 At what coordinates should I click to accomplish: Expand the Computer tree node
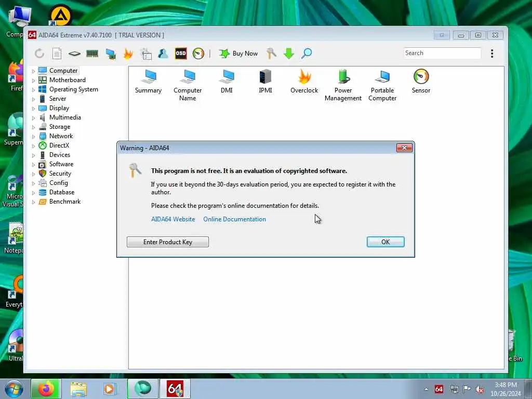coord(33,71)
